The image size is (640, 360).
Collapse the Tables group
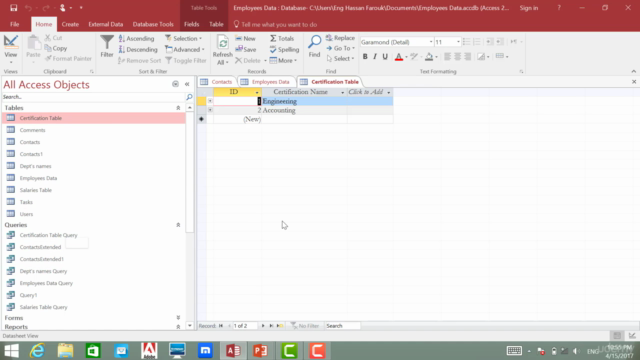pyautogui.click(x=178, y=108)
